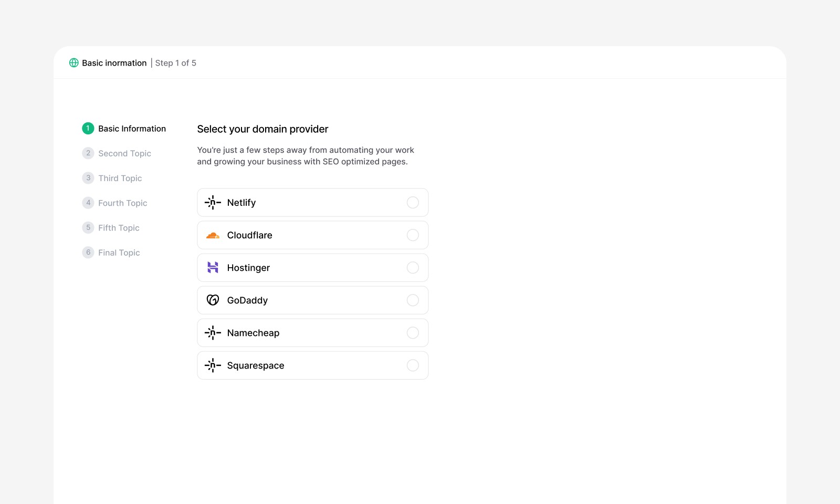The height and width of the screenshot is (504, 840).
Task: Click the Cloudflare cloud logo
Action: (213, 235)
